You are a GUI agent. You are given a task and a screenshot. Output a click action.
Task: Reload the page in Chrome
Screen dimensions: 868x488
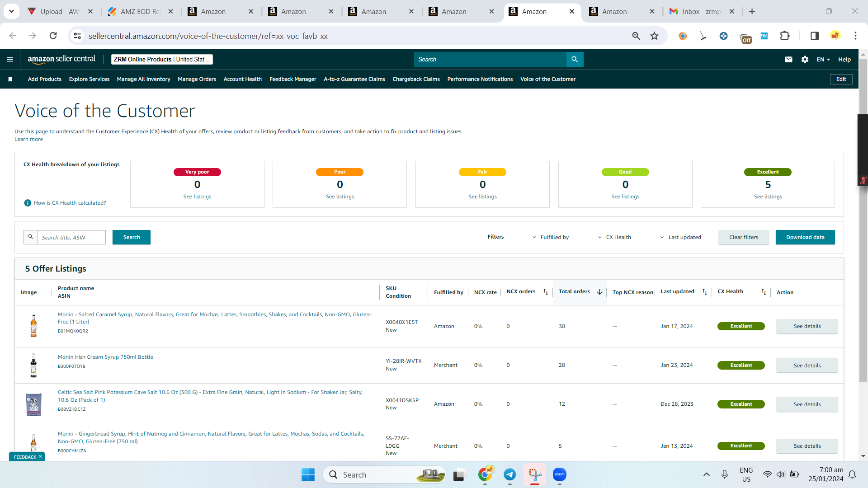[x=53, y=36]
